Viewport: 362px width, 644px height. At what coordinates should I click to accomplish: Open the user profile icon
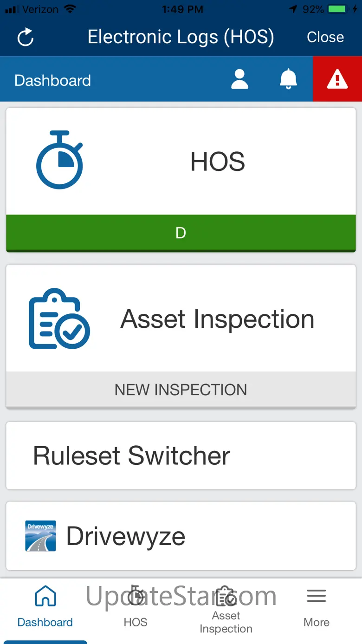click(x=239, y=79)
